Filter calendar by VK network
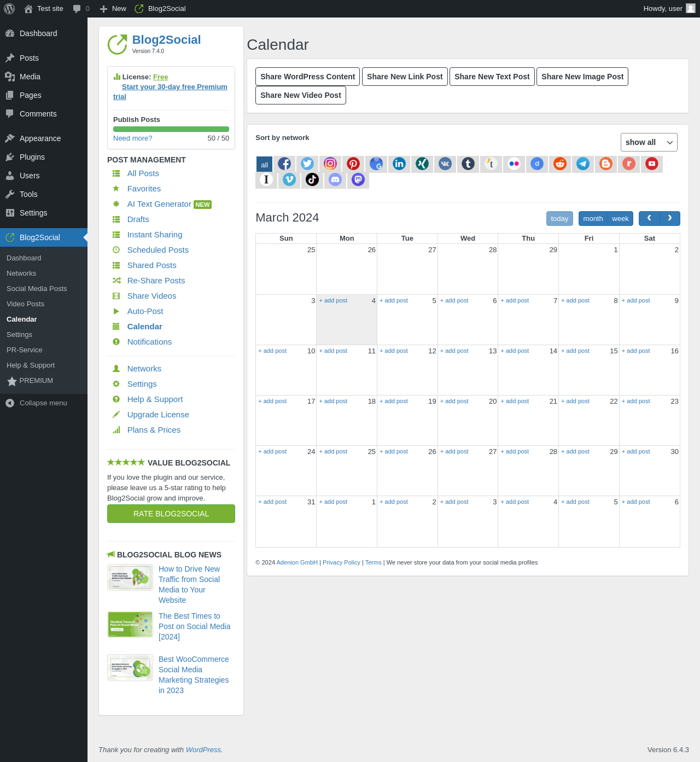700x762 pixels. tap(445, 164)
